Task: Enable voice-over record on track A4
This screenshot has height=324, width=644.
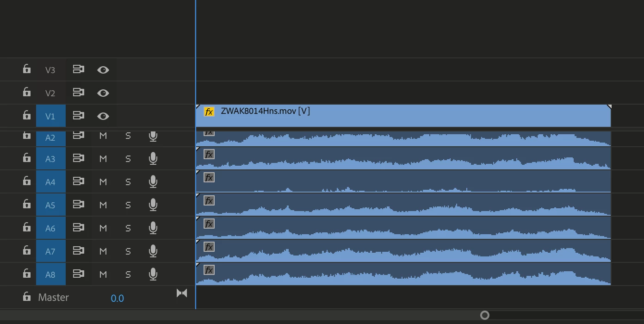Action: [x=153, y=182]
